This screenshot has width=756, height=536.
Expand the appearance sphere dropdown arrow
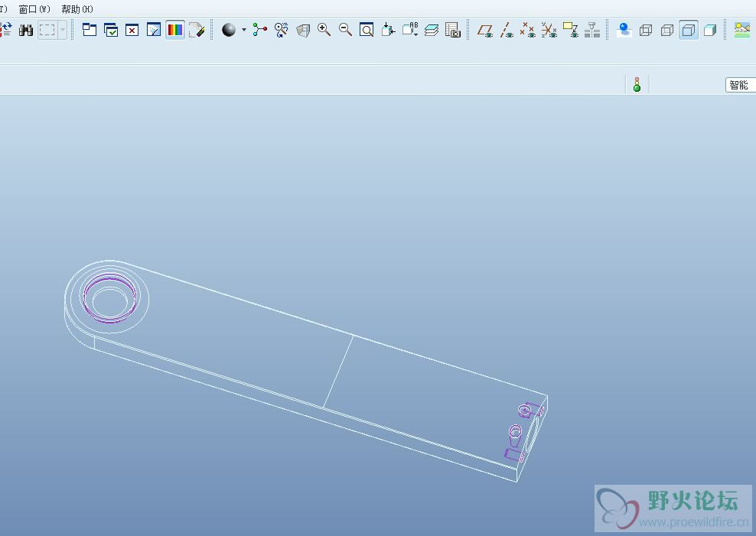pos(244,31)
